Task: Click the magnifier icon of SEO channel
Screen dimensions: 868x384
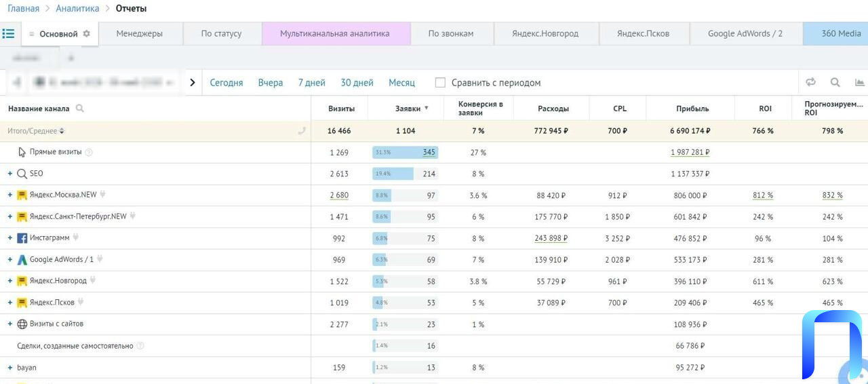Action: pyautogui.click(x=22, y=174)
